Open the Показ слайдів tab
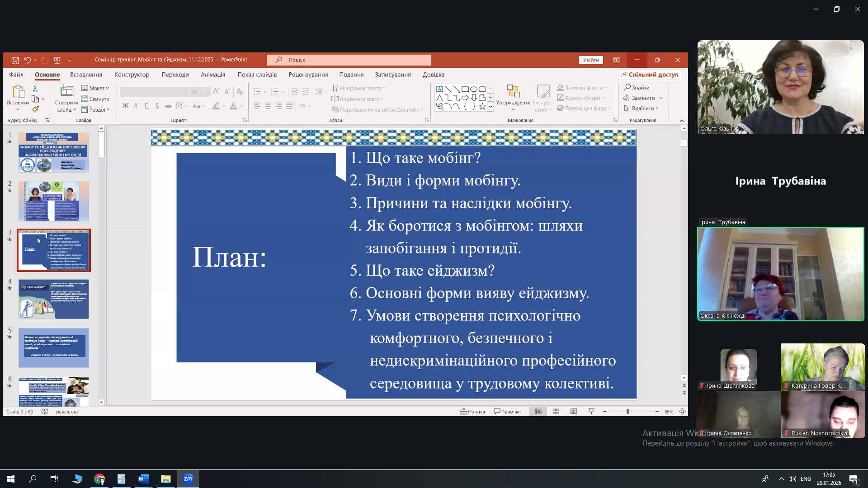This screenshot has height=488, width=868. click(x=257, y=75)
